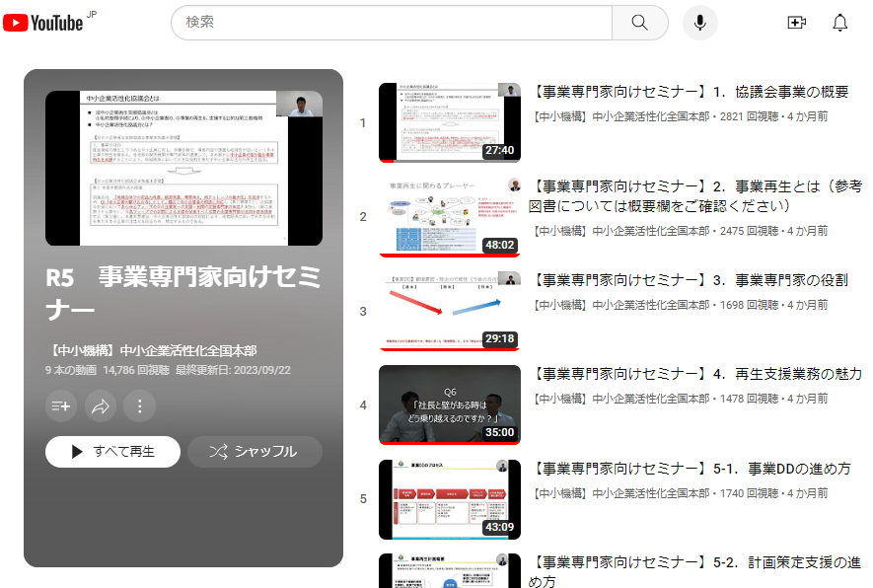Open video title 3. 事業専門家の役割

(x=690, y=280)
